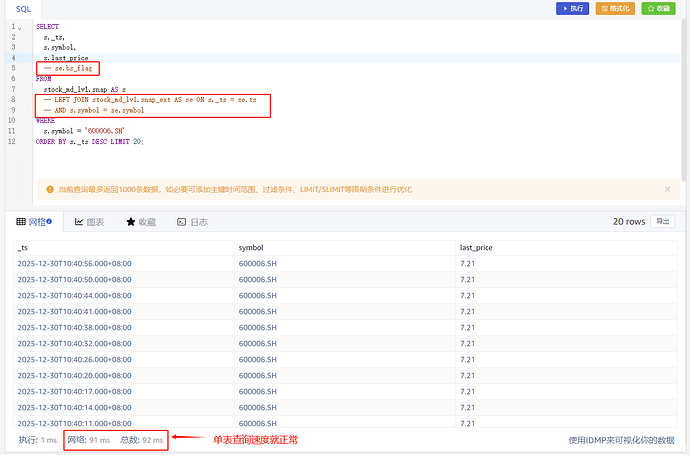This screenshot has width=690, height=455.
Task: Open the 日志 (Log) tab
Action: [x=192, y=222]
